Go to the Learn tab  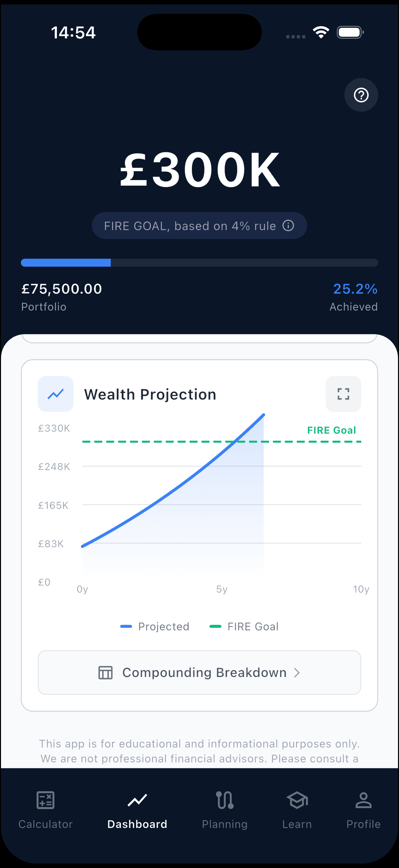point(297,809)
